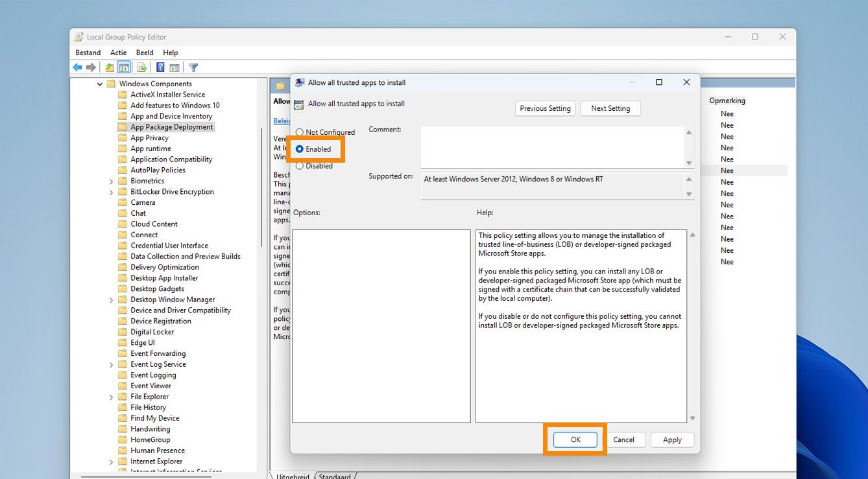
Task: Click inside the Comment text field
Action: (x=553, y=147)
